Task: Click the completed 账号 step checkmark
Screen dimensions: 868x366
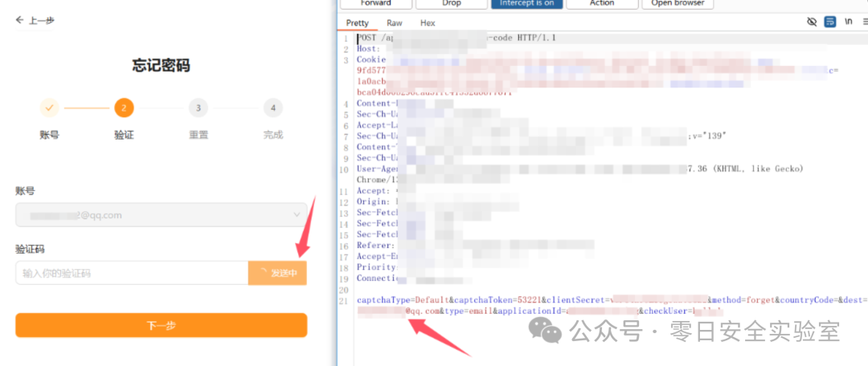Action: 49,108
